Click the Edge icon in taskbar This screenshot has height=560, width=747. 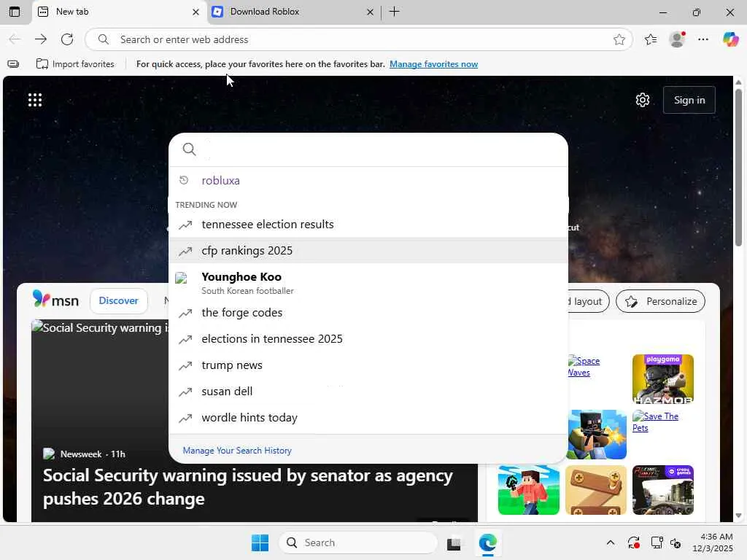click(x=487, y=542)
